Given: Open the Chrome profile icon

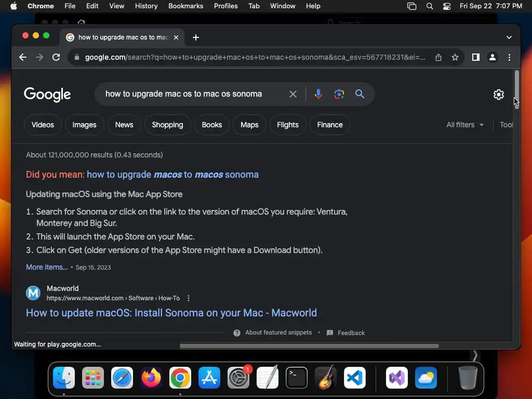Looking at the screenshot, I should point(493,57).
